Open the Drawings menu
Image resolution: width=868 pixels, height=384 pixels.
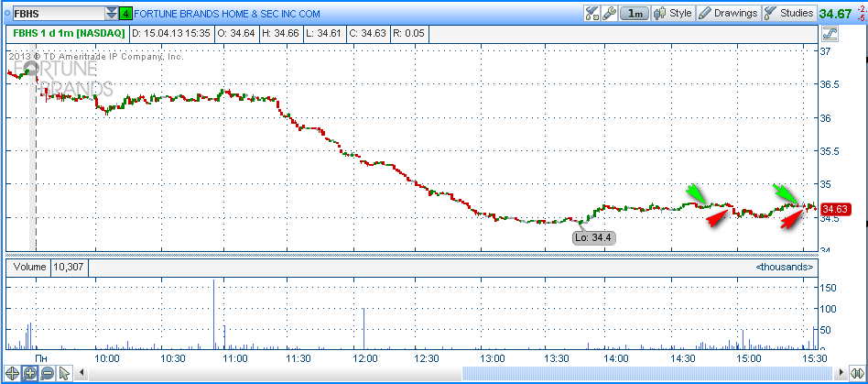(728, 14)
